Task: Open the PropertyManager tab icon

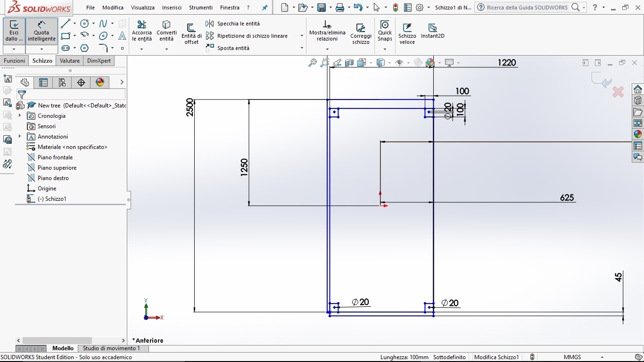Action: 43,82
